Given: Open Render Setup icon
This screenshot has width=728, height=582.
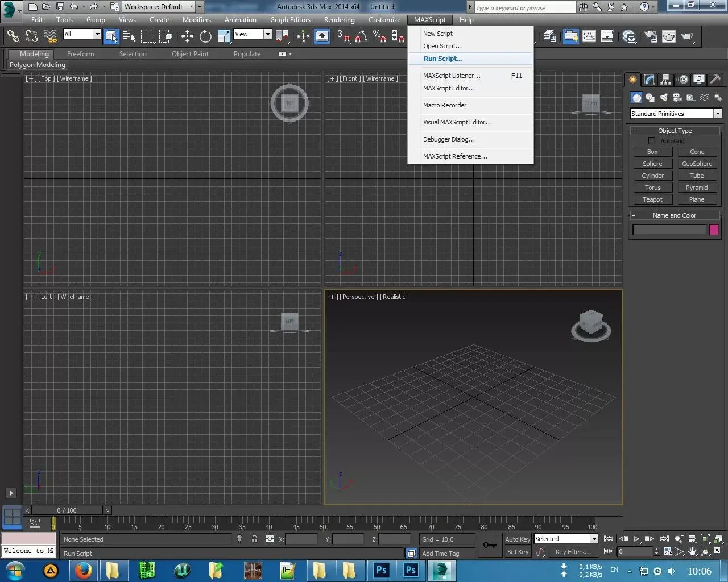Looking at the screenshot, I should (x=650, y=36).
